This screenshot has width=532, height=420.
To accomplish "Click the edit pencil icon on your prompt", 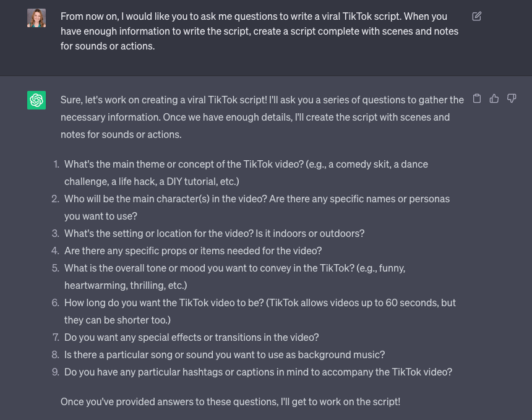I will pos(476,17).
